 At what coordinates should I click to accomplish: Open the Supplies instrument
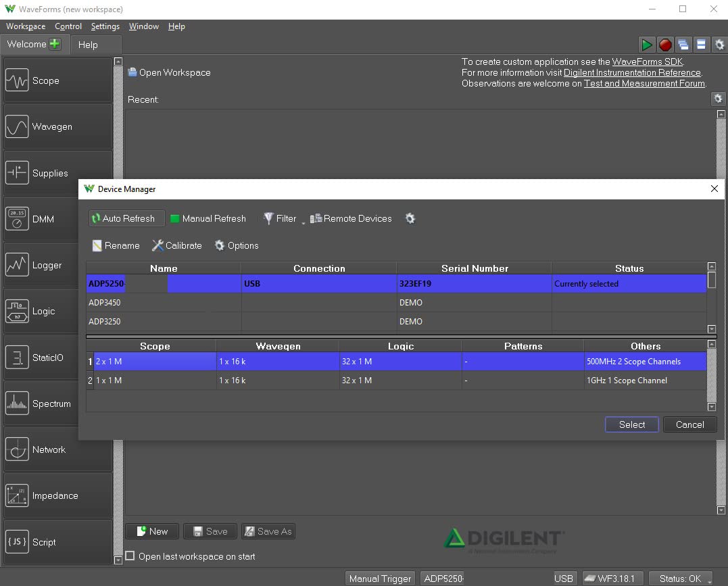(x=57, y=173)
